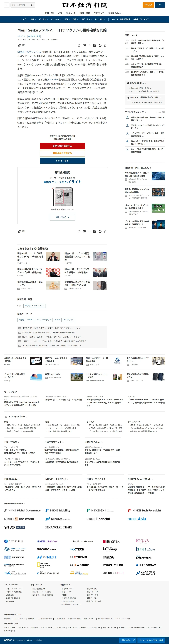Open 日経xwoman logo link

coord(79,565)
